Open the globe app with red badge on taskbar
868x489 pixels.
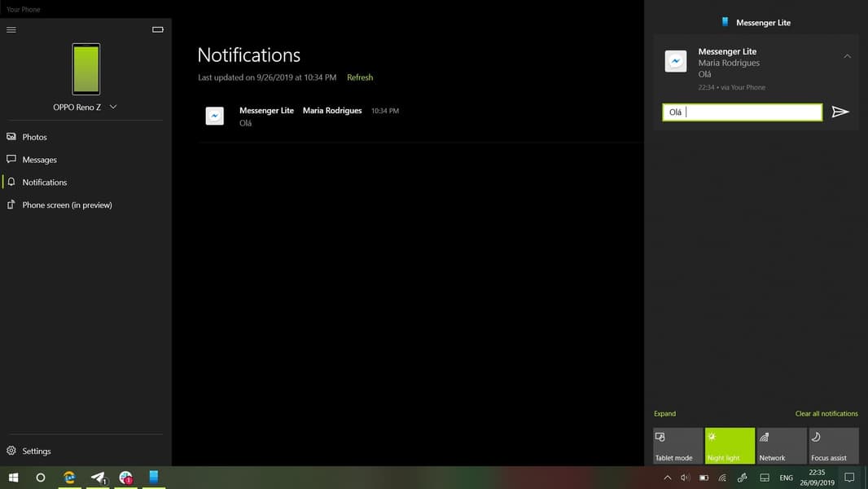pyautogui.click(x=125, y=478)
